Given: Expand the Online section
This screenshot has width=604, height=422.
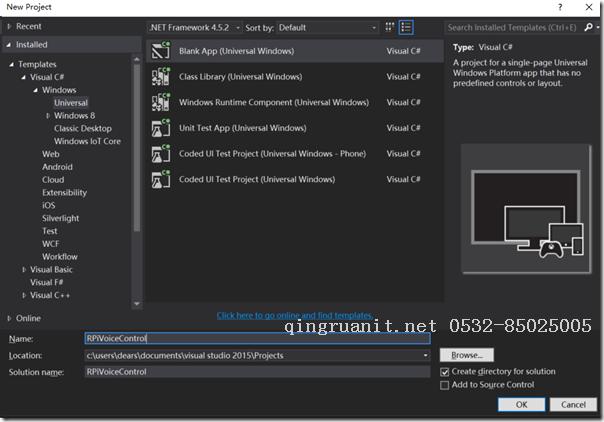Looking at the screenshot, I should point(9,318).
